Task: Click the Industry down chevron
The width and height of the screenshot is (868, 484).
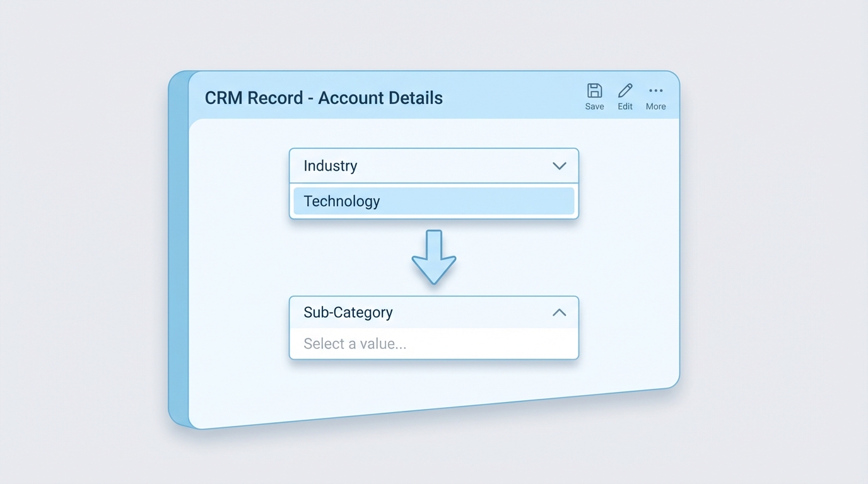Action: [x=559, y=166]
